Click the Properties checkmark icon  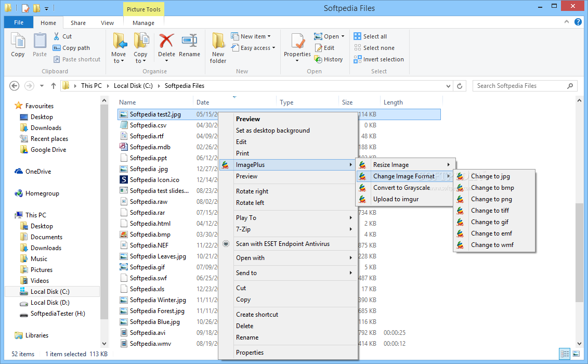click(297, 41)
